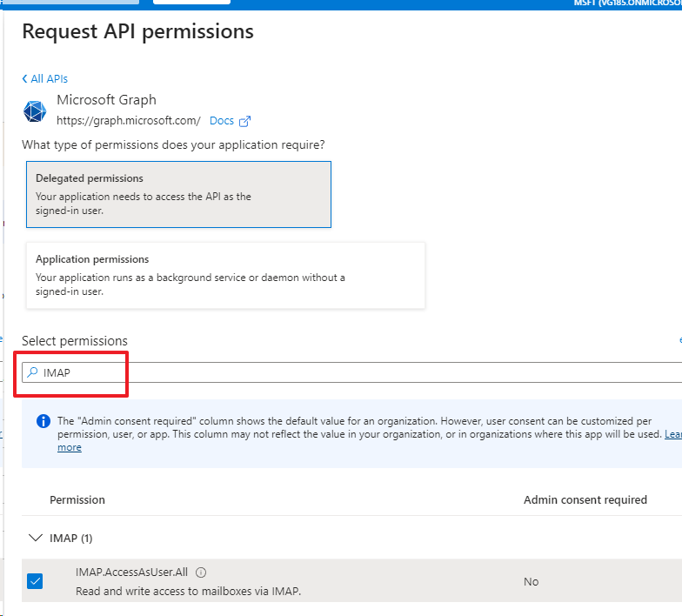Screen dimensions: 682x616
Task: Click the external link icon beside Docs
Action: point(244,121)
